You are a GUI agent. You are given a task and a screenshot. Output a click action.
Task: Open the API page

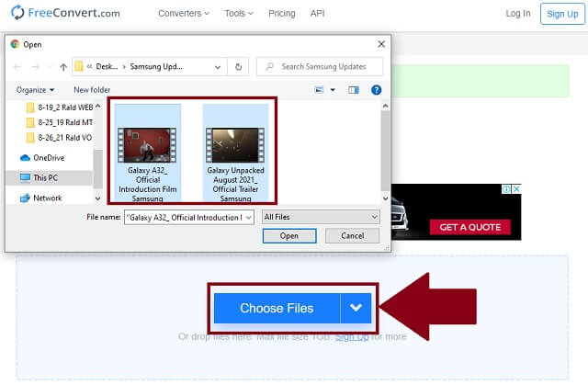pyautogui.click(x=317, y=14)
